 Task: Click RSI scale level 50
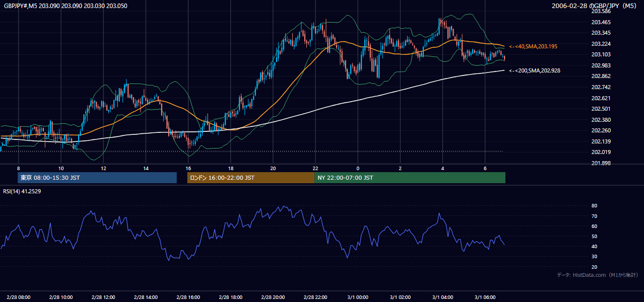click(x=594, y=236)
